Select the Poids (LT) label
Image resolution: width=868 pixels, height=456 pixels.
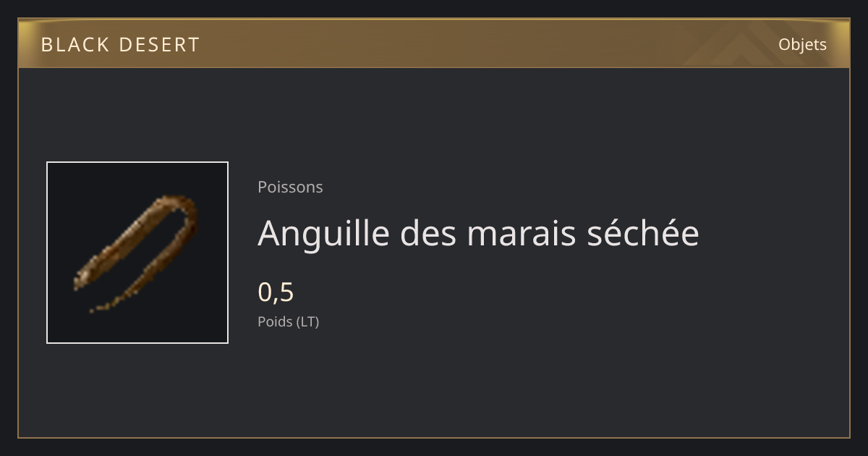288,321
